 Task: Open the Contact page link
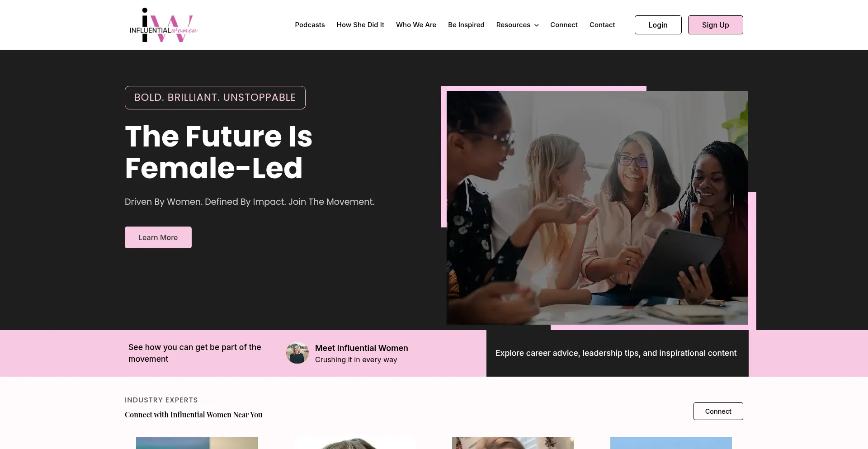[602, 25]
